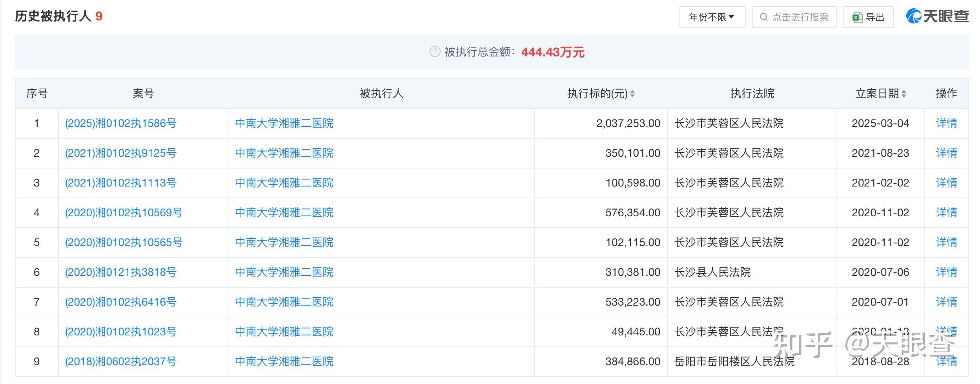Click the amount 350,101.00

point(633,153)
